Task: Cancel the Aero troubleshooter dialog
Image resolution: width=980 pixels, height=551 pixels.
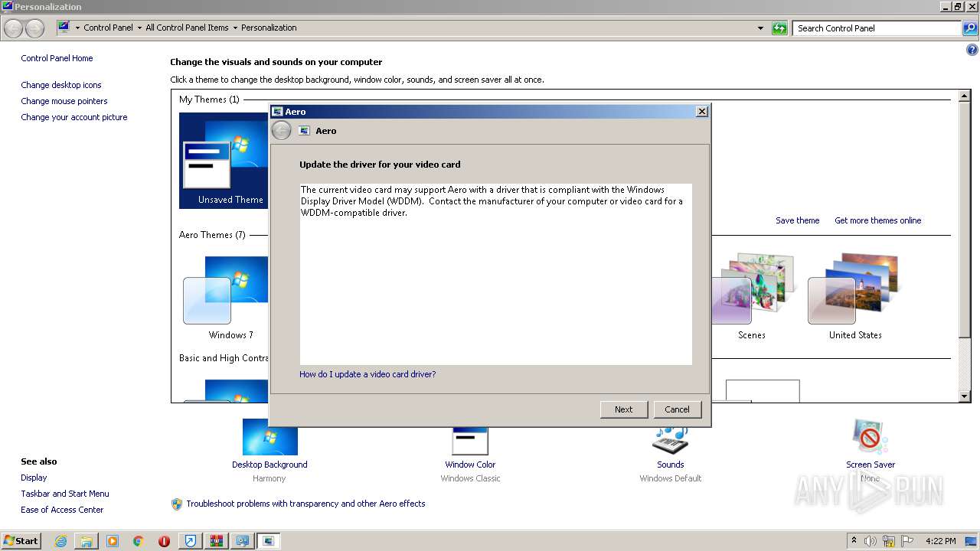Action: tap(677, 409)
